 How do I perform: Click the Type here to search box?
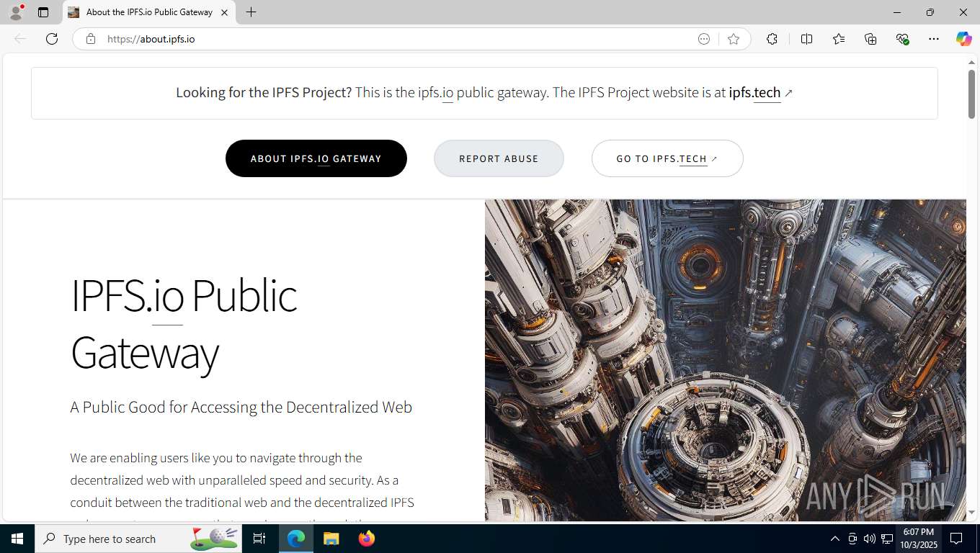[x=139, y=539]
